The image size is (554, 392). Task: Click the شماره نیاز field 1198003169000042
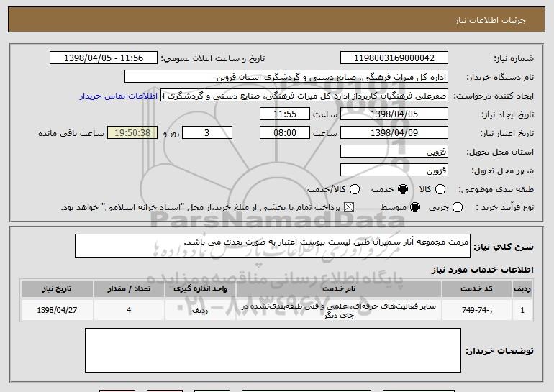click(x=394, y=58)
